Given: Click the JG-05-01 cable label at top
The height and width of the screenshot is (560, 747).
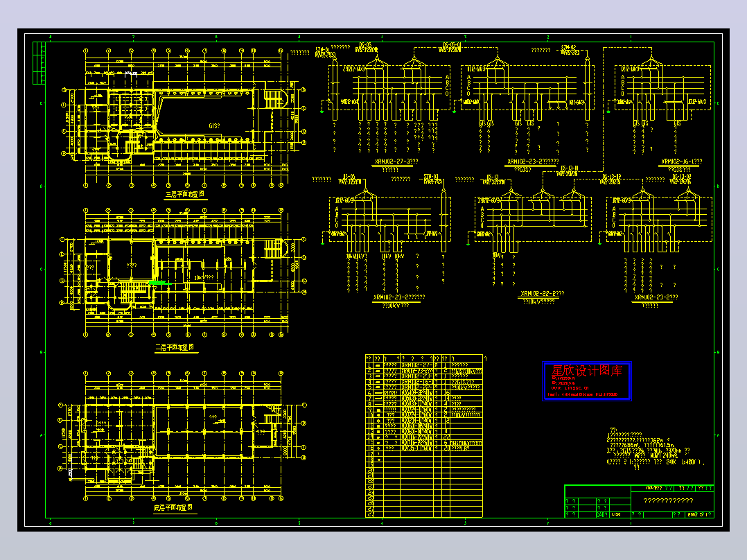Looking at the screenshot, I should point(452,45).
